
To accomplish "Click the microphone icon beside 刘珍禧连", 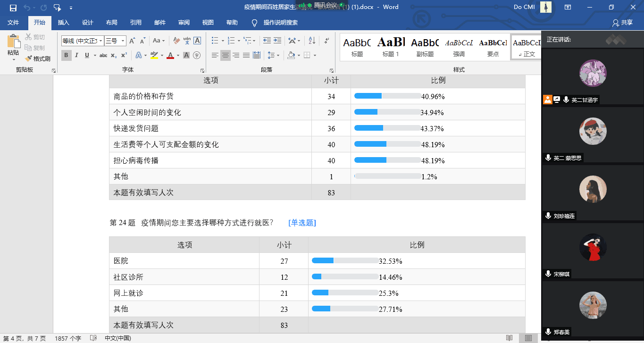I will 548,216.
